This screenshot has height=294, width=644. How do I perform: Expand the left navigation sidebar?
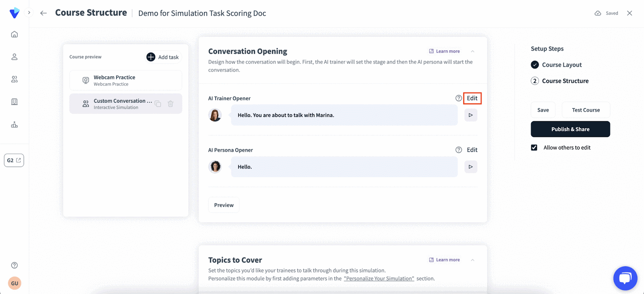pos(29,12)
